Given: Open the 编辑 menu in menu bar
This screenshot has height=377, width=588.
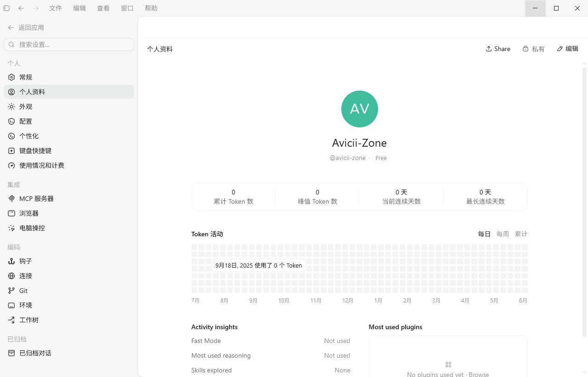Looking at the screenshot, I should point(79,8).
